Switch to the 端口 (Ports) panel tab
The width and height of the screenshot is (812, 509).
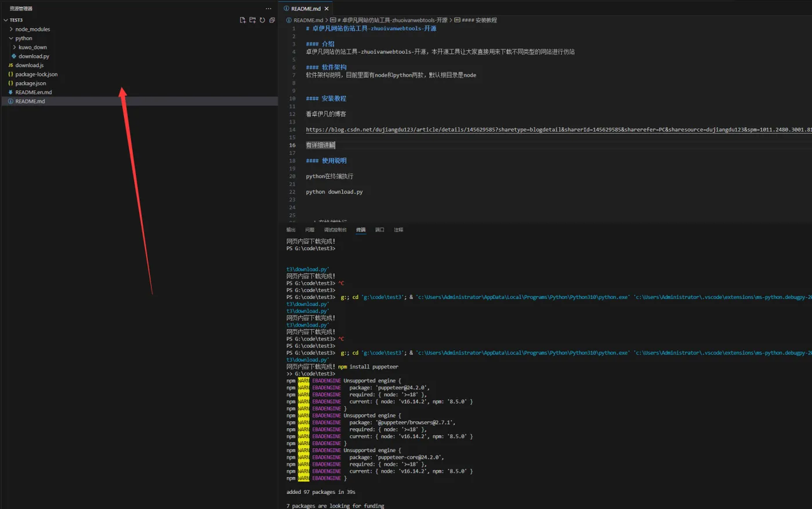(379, 230)
